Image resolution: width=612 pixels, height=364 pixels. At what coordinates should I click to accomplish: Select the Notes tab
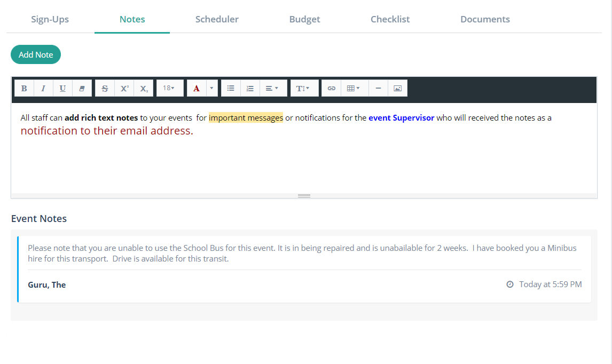click(132, 19)
